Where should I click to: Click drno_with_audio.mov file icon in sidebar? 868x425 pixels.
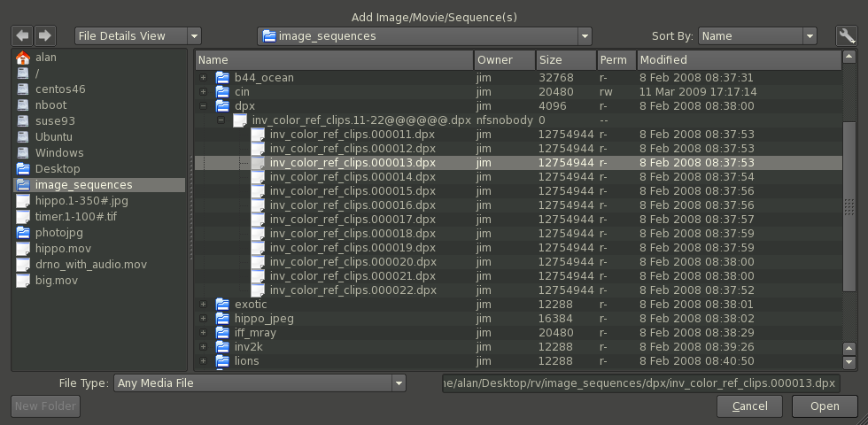point(23,265)
